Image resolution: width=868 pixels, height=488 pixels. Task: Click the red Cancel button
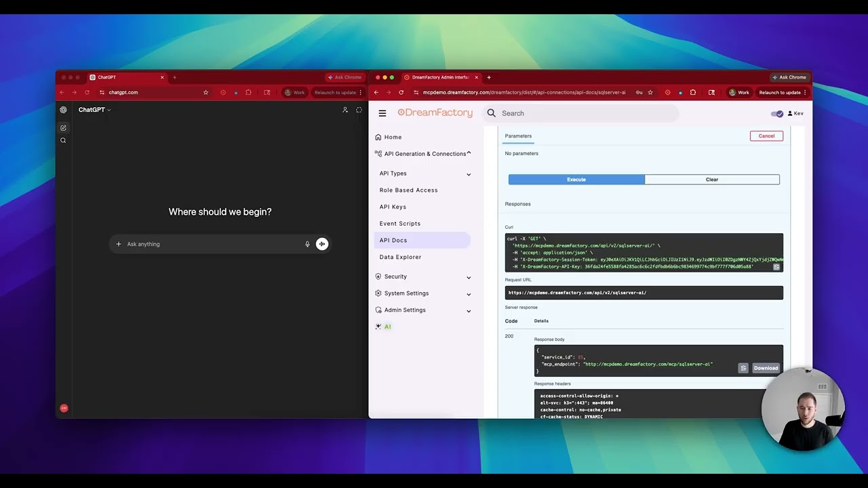point(766,136)
